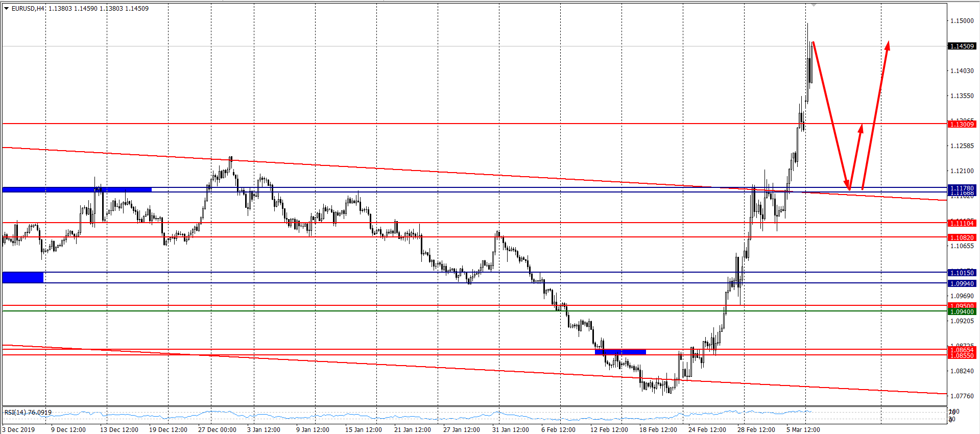980x434 pixels.
Task: Select the blue 1.09940 level label
Action: 962,284
